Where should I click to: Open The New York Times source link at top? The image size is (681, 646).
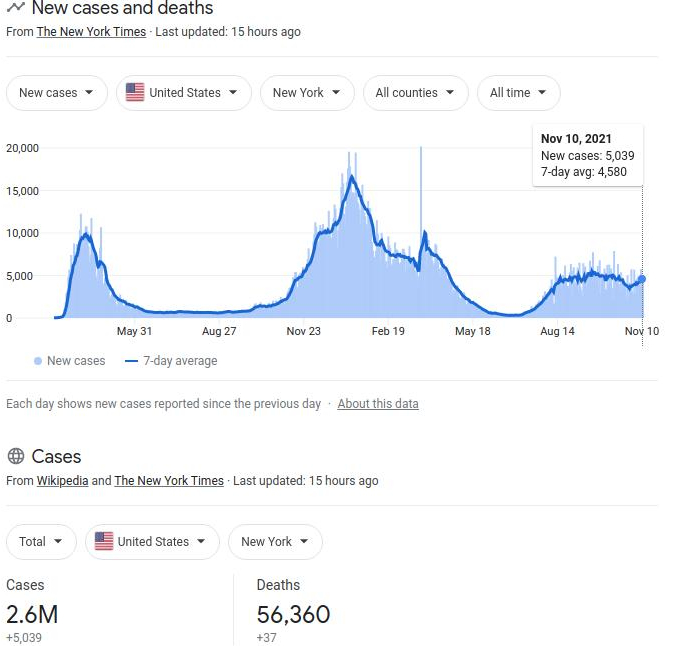[x=91, y=32]
